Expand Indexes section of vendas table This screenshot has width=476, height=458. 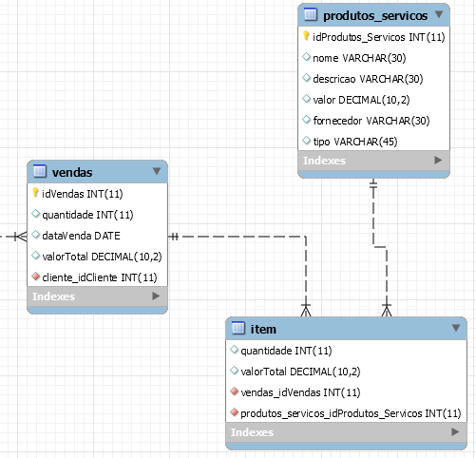coord(156,296)
